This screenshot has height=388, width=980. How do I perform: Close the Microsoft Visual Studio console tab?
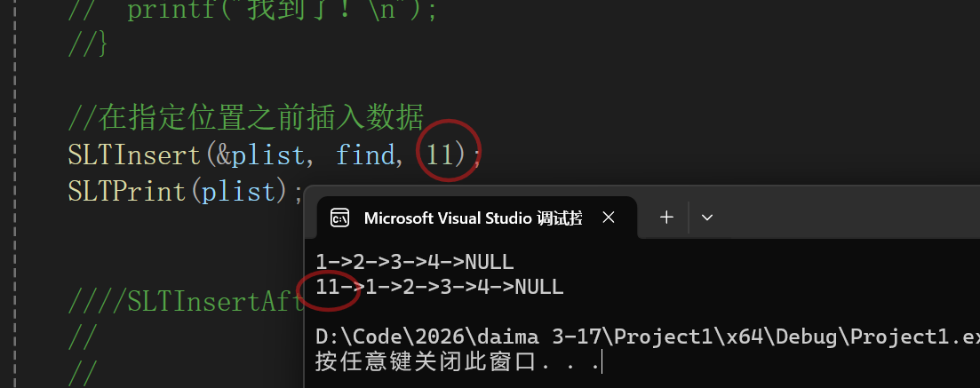click(x=608, y=218)
